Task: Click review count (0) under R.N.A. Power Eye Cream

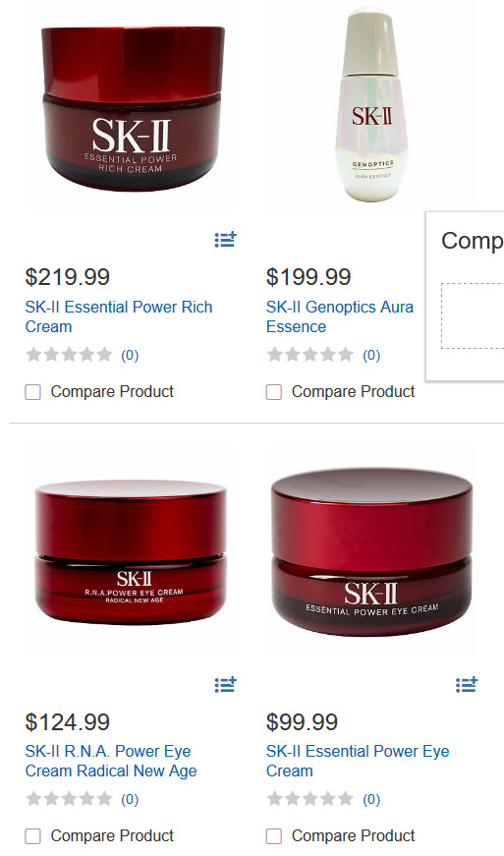Action: [130, 799]
